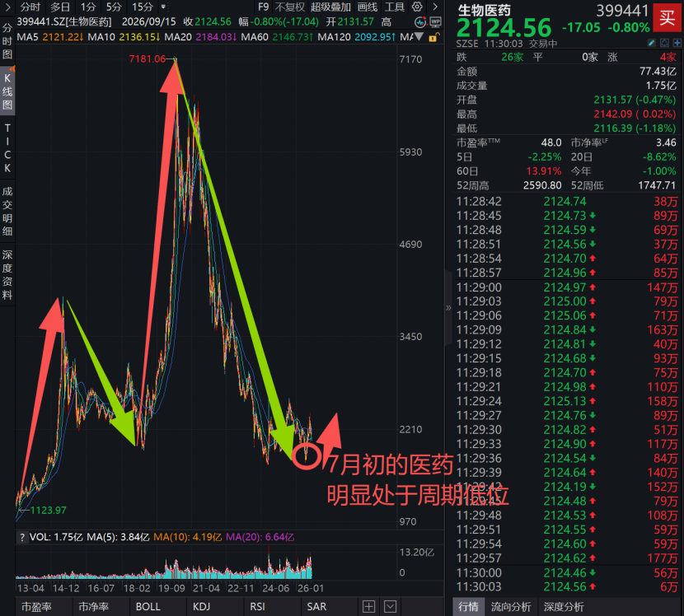Screen dimensions: 684x616
Task: Select K线图 in the left sidebar
Action: [x=7, y=91]
